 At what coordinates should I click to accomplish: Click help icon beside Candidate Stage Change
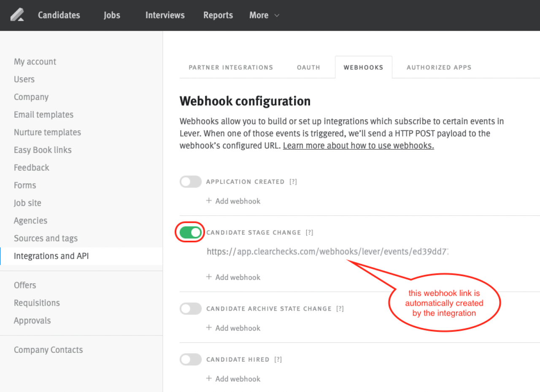310,233
